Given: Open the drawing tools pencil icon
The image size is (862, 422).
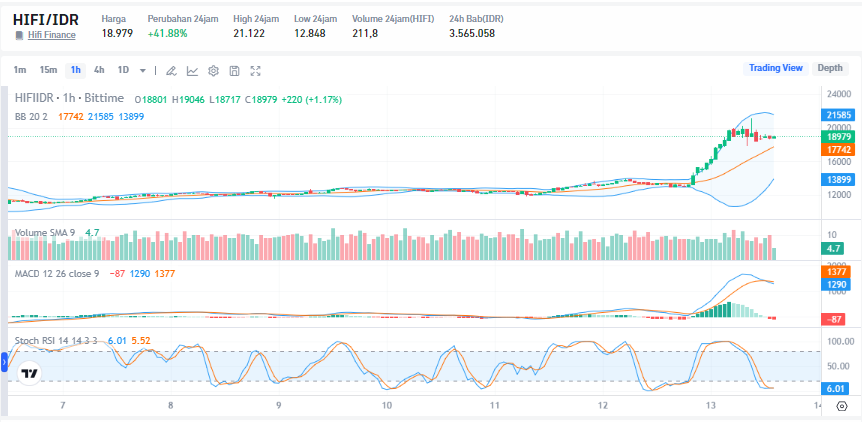Looking at the screenshot, I should tap(170, 70).
